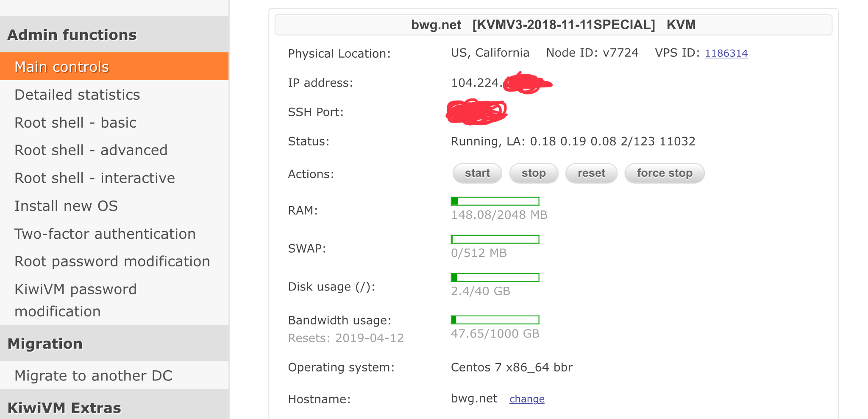Click the reset button

point(591,173)
